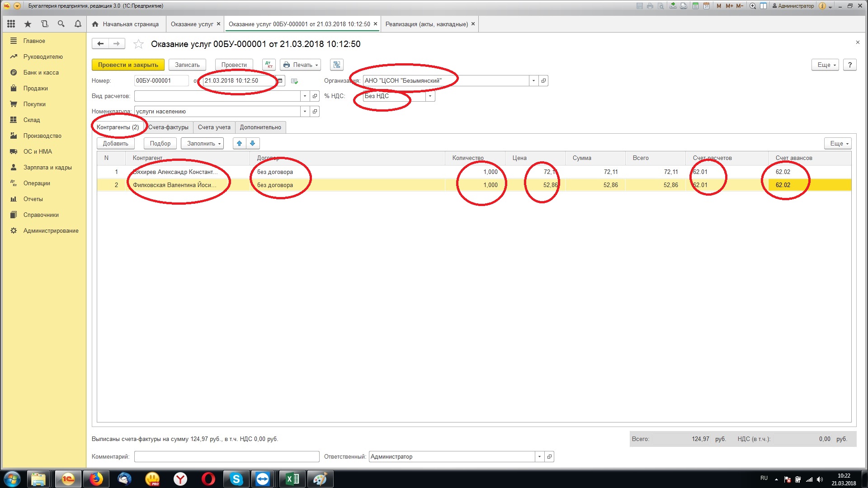Viewport: 868px width, 488px height.
Task: Open the calendar picker next to date
Action: [x=280, y=81]
